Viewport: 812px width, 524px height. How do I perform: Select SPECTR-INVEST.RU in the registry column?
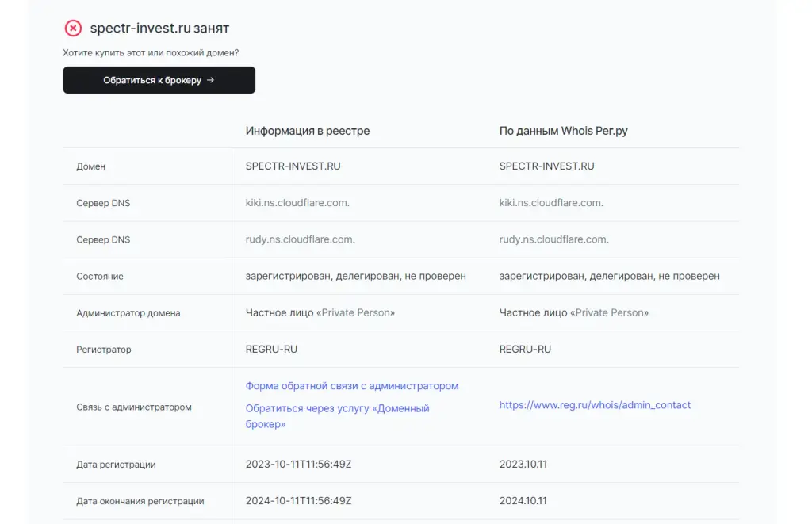click(x=293, y=166)
